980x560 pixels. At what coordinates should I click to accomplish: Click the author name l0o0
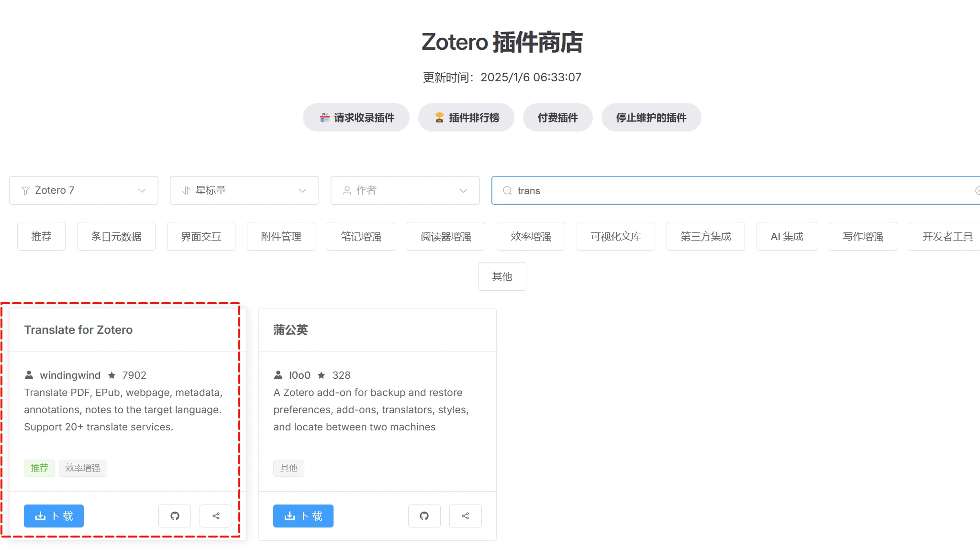pos(300,375)
